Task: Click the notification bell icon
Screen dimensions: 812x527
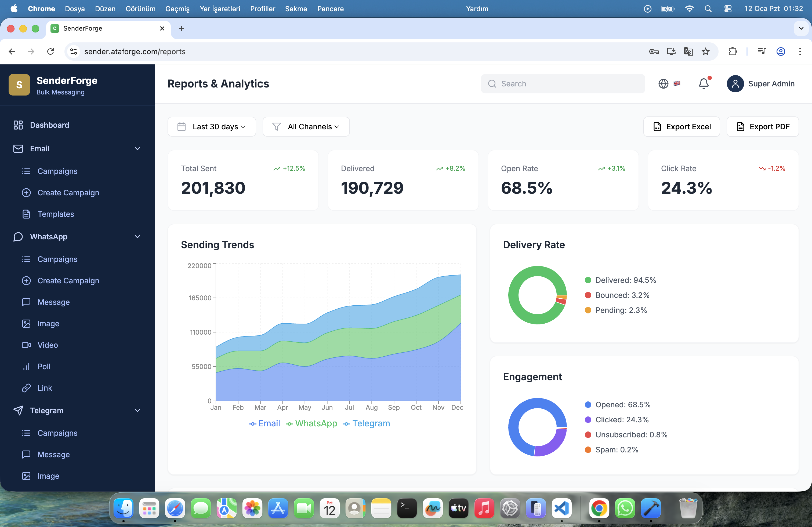Action: pyautogui.click(x=703, y=84)
